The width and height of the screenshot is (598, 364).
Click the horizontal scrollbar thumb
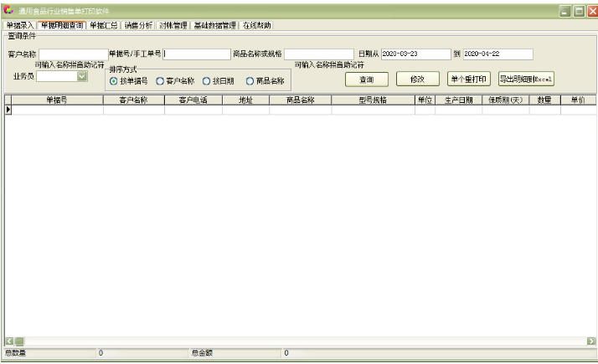[19, 341]
